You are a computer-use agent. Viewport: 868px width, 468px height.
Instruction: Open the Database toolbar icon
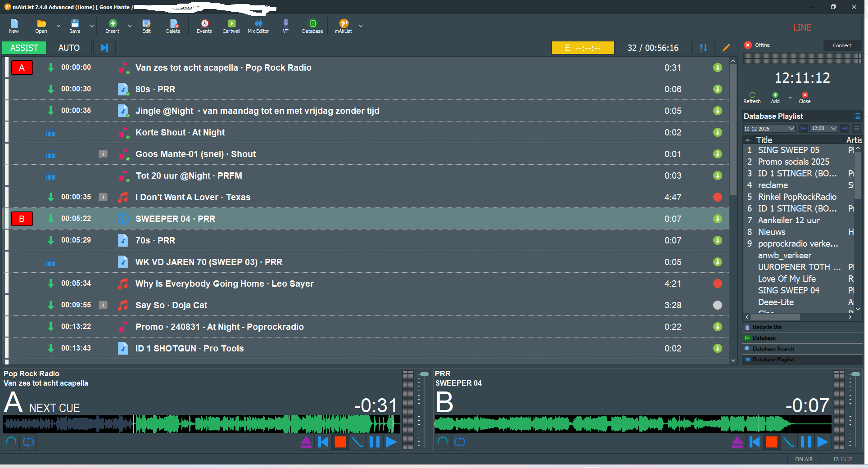tap(312, 26)
